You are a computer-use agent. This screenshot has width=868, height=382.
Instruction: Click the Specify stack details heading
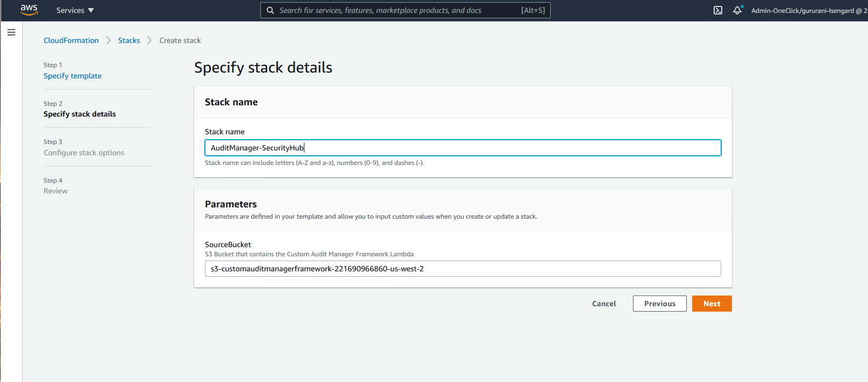pos(263,68)
